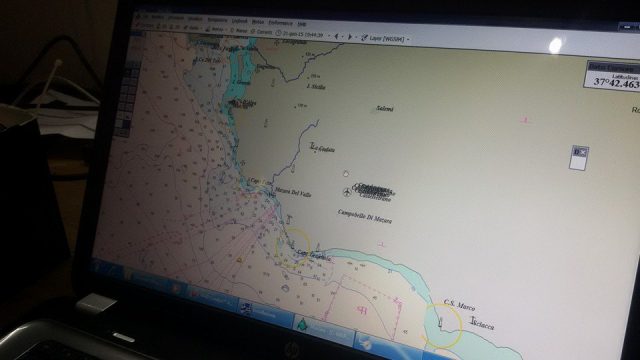Step back with the left arrow button
This screenshot has width=640, height=360.
click(337, 36)
